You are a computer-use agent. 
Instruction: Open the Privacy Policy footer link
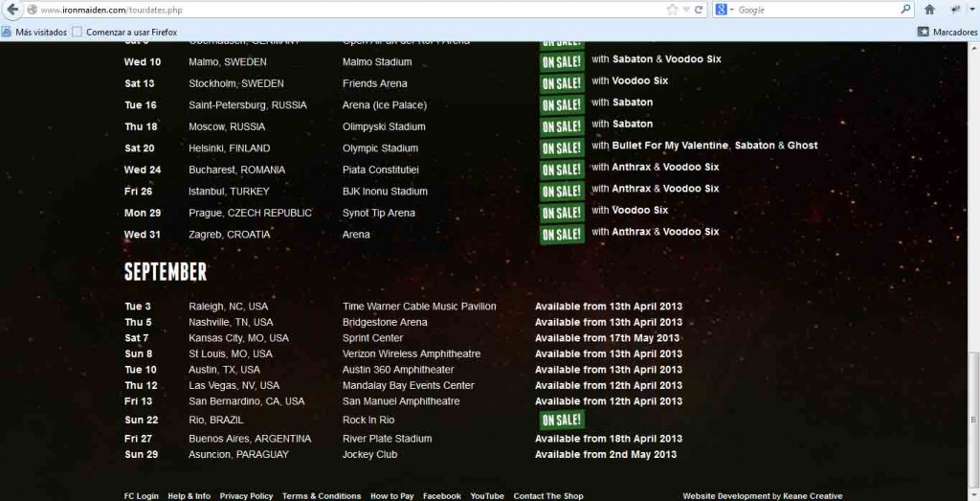click(x=246, y=496)
